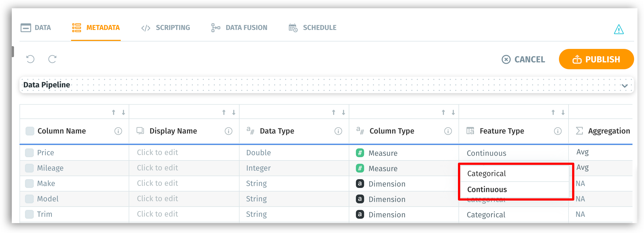This screenshot has height=233, width=644.
Task: Click the warning triangle alert icon
Action: coord(619,29)
